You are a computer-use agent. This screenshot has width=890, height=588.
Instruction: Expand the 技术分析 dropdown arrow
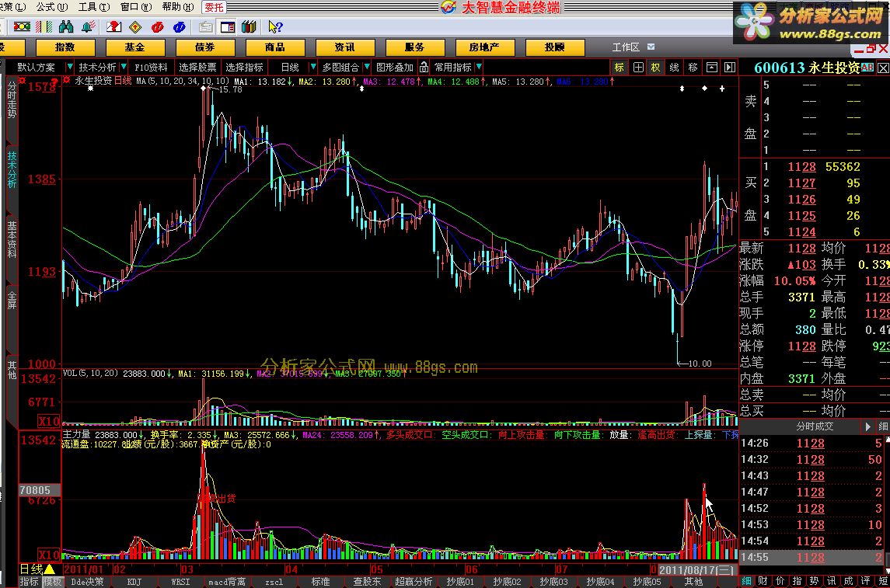pyautogui.click(x=123, y=68)
